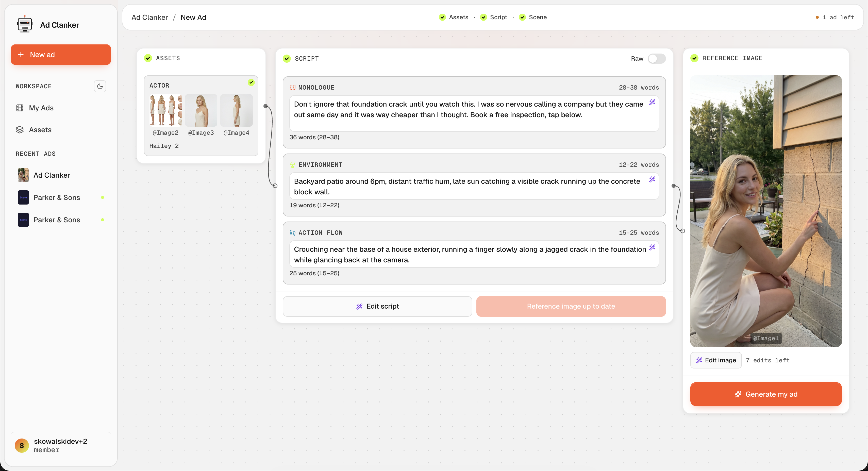Click the Assets layers icon in sidebar
Image resolution: width=868 pixels, height=471 pixels.
click(20, 130)
